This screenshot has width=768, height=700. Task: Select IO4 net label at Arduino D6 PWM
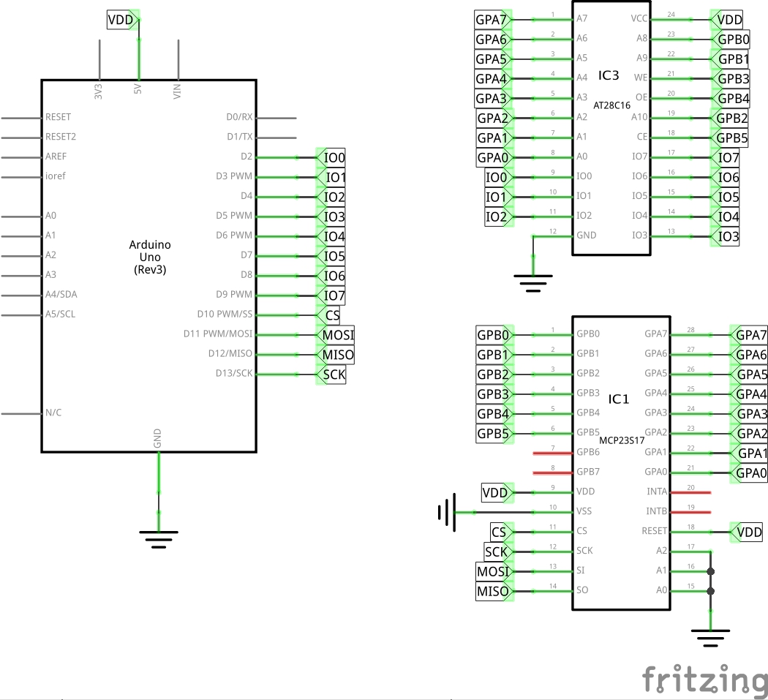pyautogui.click(x=331, y=236)
